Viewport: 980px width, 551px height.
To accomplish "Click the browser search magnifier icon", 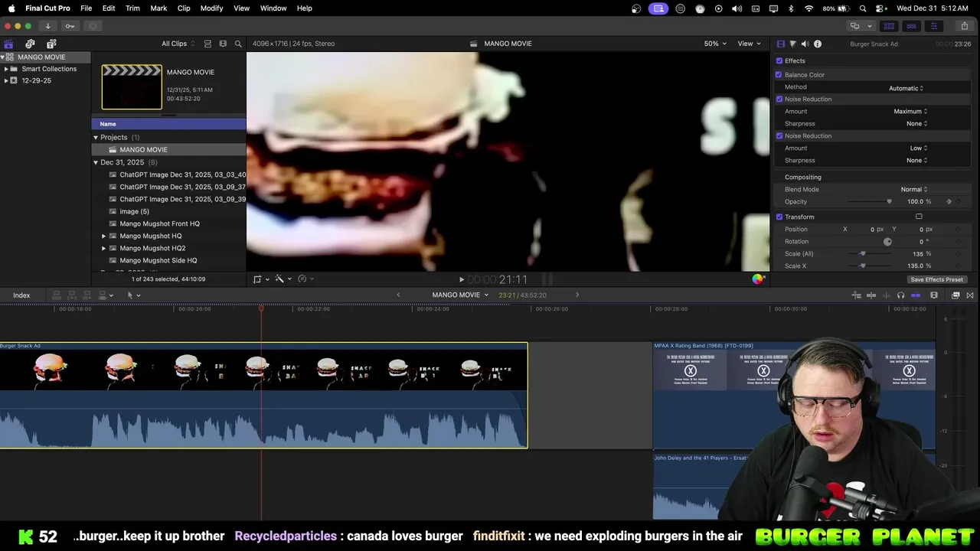I will point(238,44).
